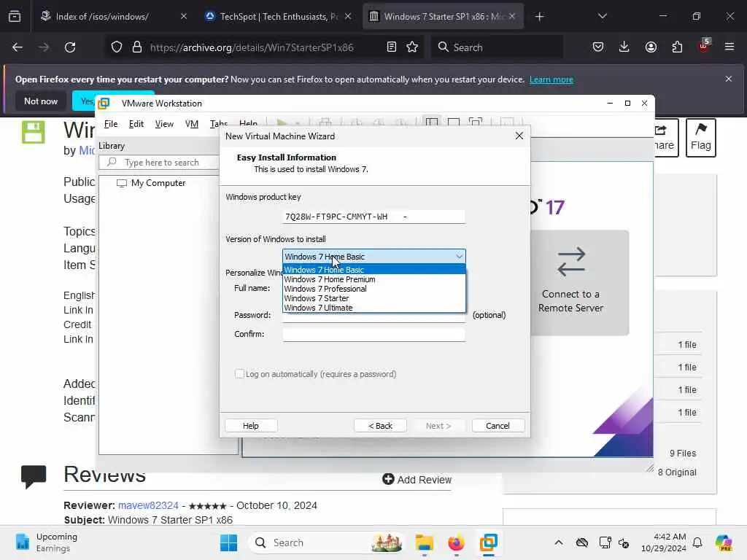
Task: Open Pocket save icon
Action: coord(598,47)
